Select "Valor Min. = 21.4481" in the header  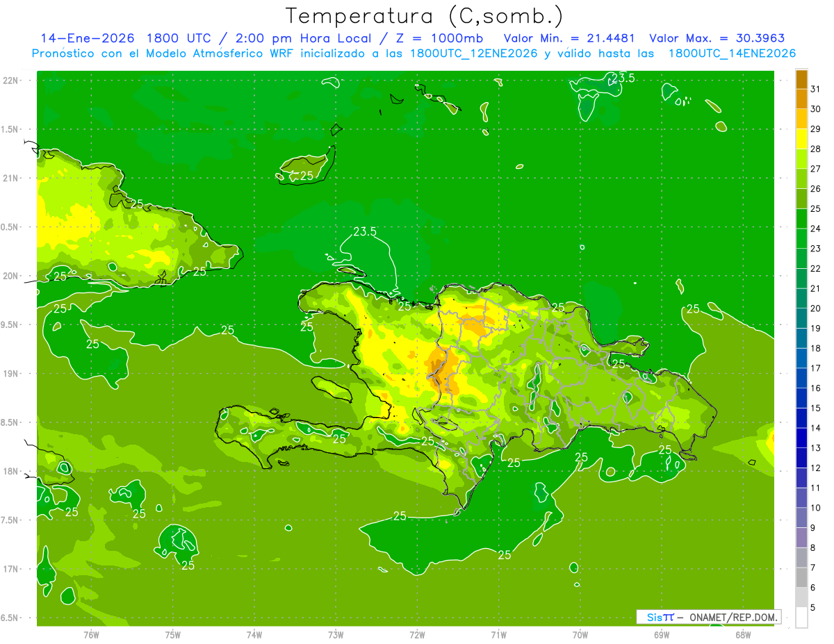click(x=569, y=38)
